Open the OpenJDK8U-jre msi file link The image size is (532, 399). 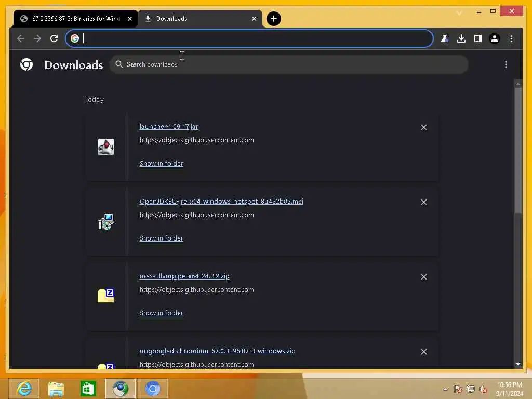(221, 202)
